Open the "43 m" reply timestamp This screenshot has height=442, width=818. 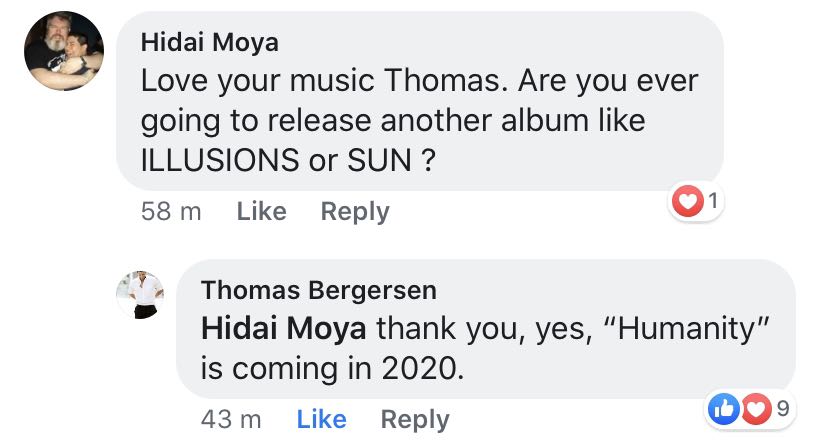[231, 420]
